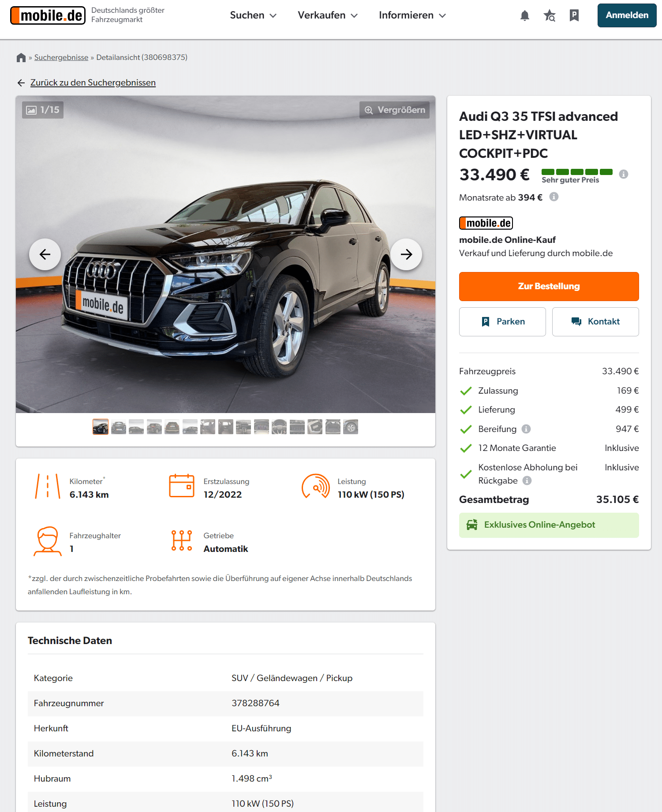Image resolution: width=662 pixels, height=812 pixels.
Task: Click the price 33.490 €
Action: point(494,175)
